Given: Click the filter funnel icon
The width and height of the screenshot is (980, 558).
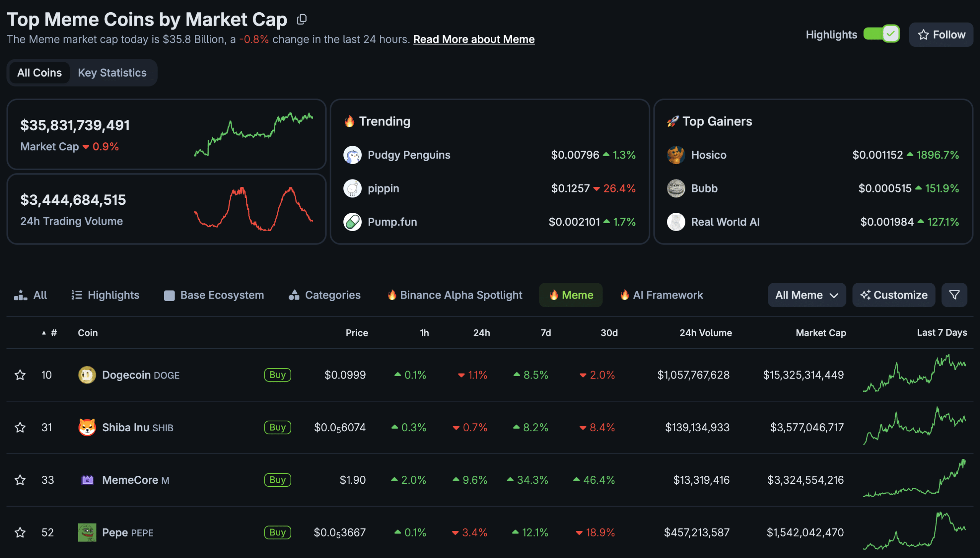Looking at the screenshot, I should point(954,295).
